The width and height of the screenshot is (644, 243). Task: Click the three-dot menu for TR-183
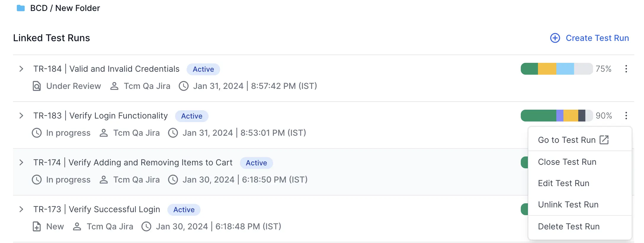626,116
